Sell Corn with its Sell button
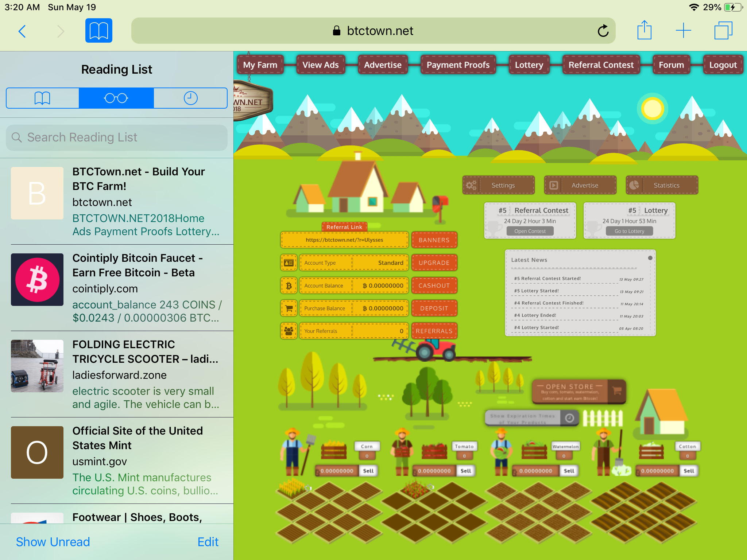This screenshot has width=747, height=560. coord(368,471)
